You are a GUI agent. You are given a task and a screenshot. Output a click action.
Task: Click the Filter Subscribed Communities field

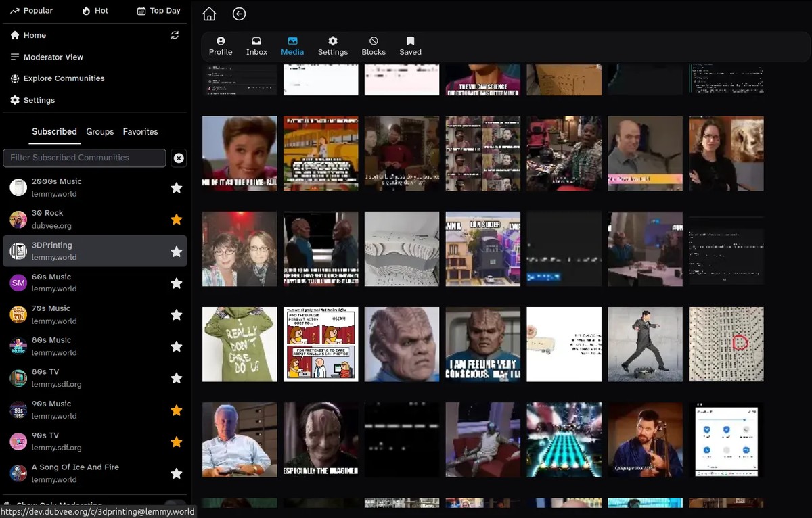(x=85, y=158)
